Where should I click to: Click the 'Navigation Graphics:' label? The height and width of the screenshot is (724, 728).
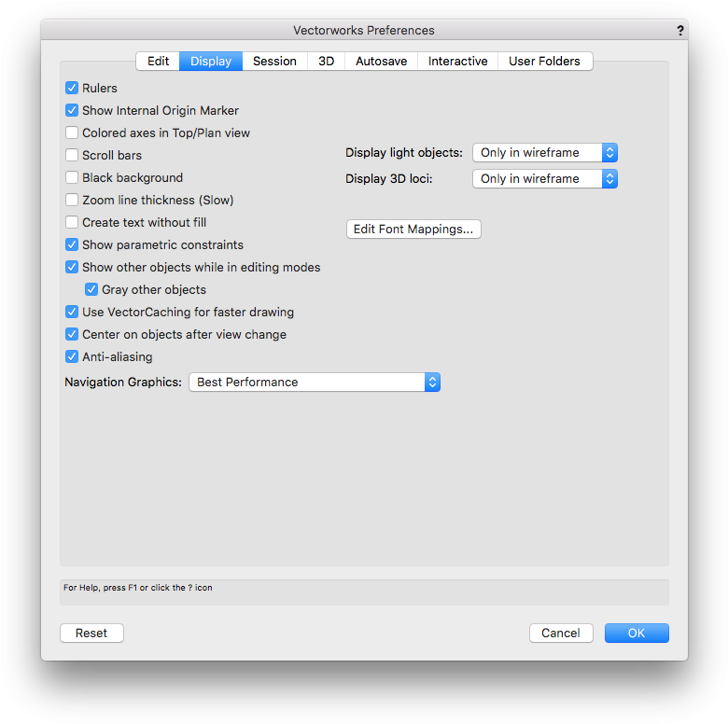pos(123,382)
